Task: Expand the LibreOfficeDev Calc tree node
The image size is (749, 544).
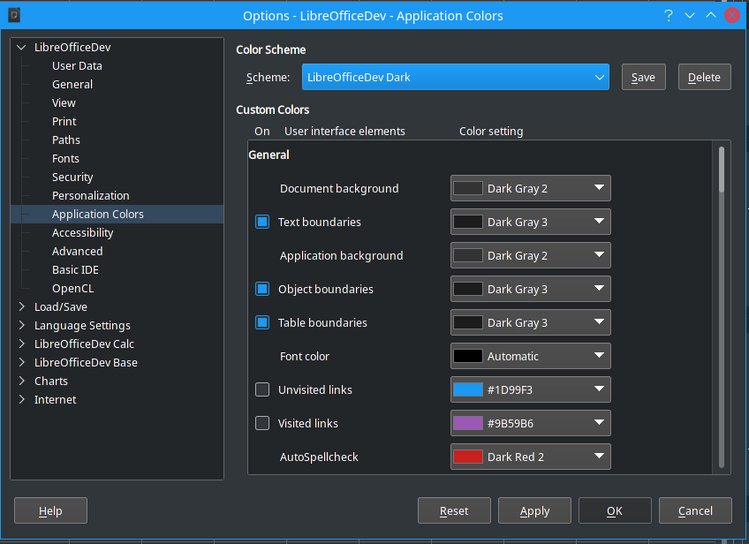Action: coord(22,344)
